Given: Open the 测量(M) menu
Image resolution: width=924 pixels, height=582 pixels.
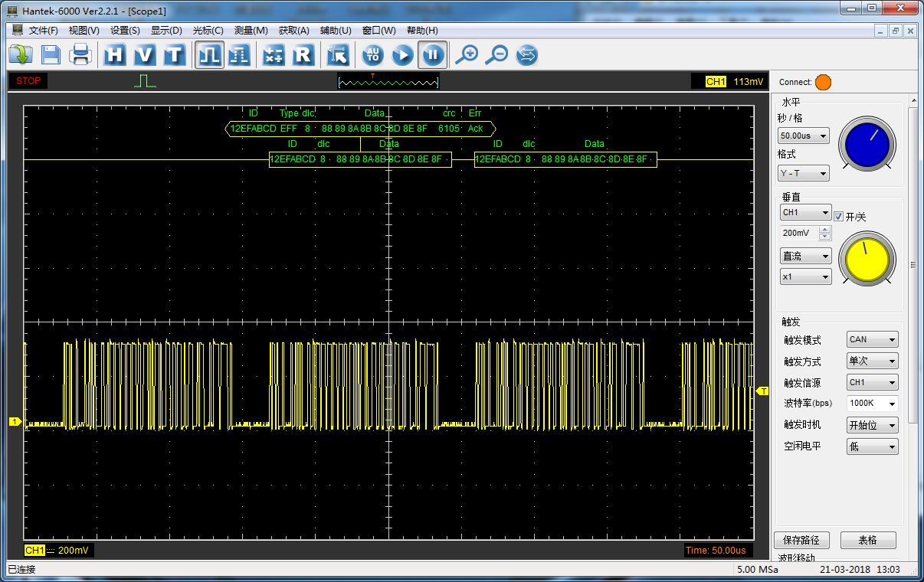Looking at the screenshot, I should coord(251,31).
